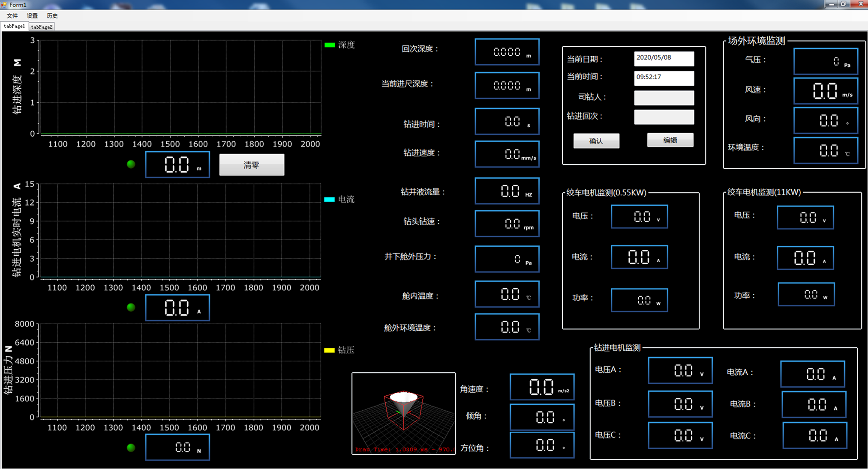Click the Form1 application icon in title bar
This screenshot has height=469, width=868.
pyautogui.click(x=4, y=4)
